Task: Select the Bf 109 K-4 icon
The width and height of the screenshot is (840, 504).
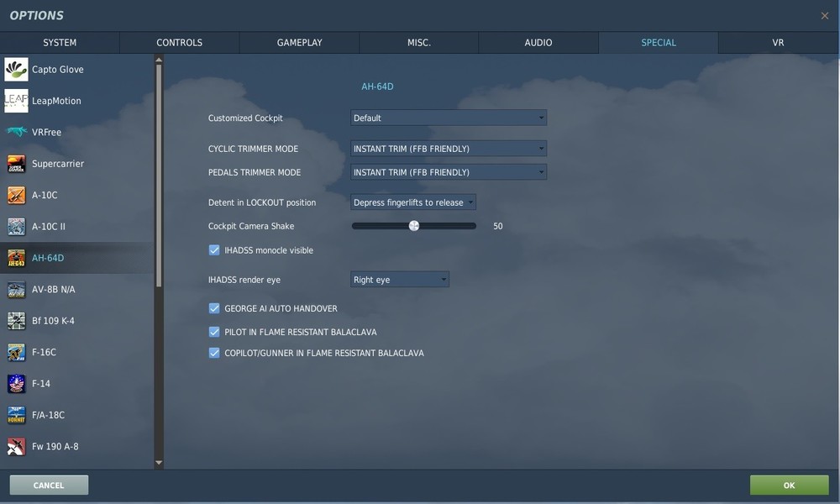Action: click(16, 321)
